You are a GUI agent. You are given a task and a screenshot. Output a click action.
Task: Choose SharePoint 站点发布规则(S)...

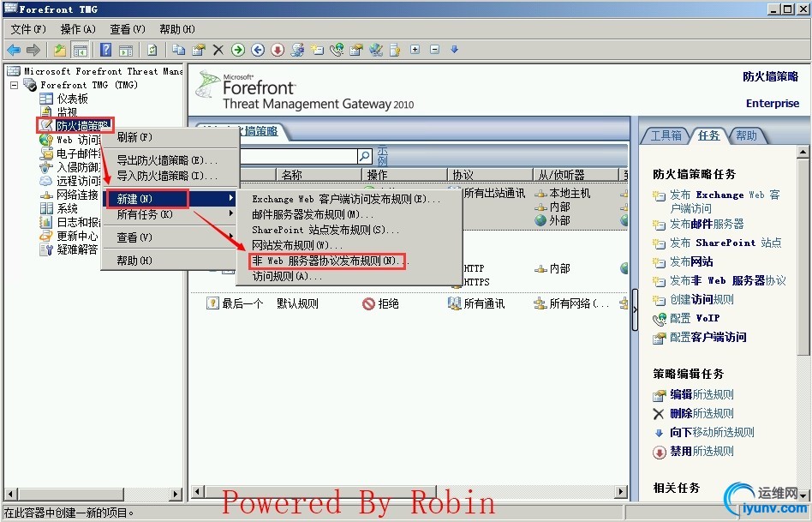tap(349, 230)
